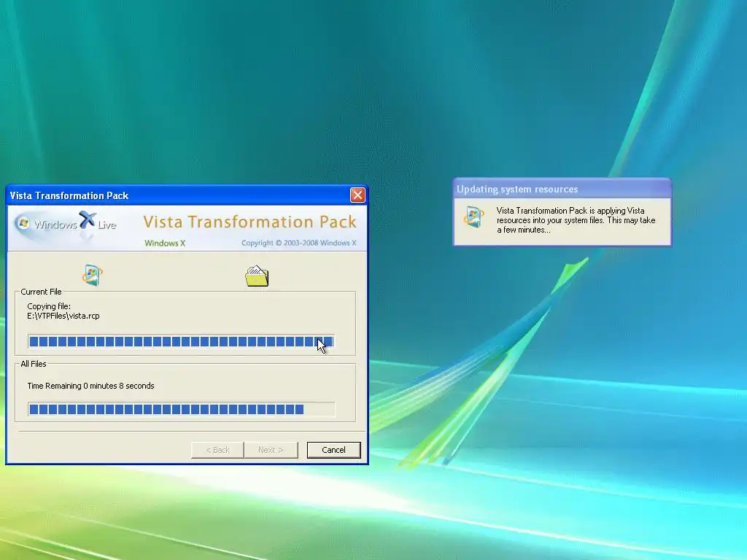Screen dimensions: 747x560
Task: Click the Vista Transformation Pack source icon
Action: (x=93, y=275)
